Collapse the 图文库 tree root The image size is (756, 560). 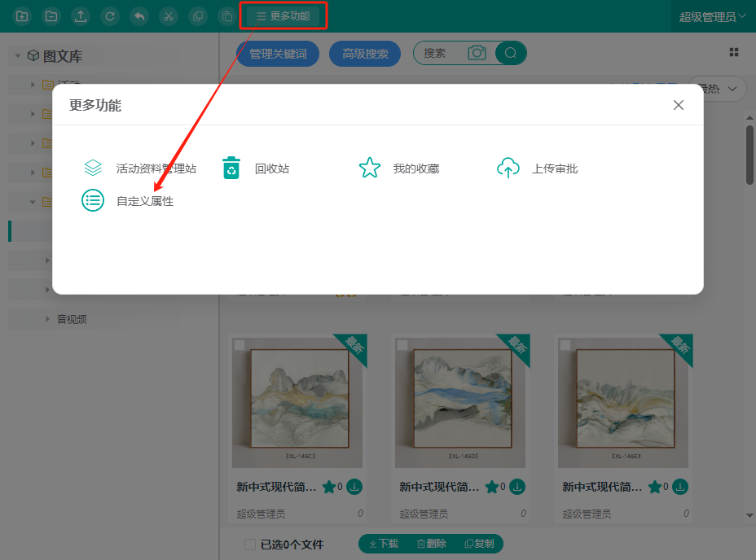coord(17,56)
